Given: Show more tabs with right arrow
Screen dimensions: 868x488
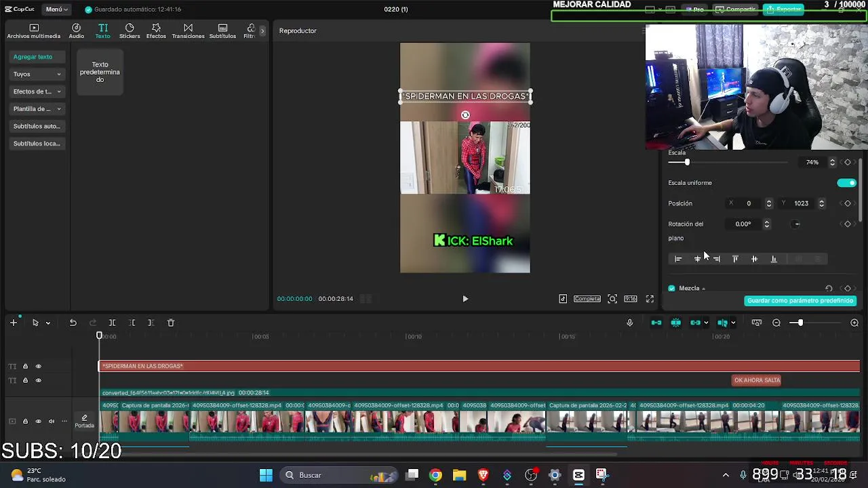Looking at the screenshot, I should click(x=262, y=31).
